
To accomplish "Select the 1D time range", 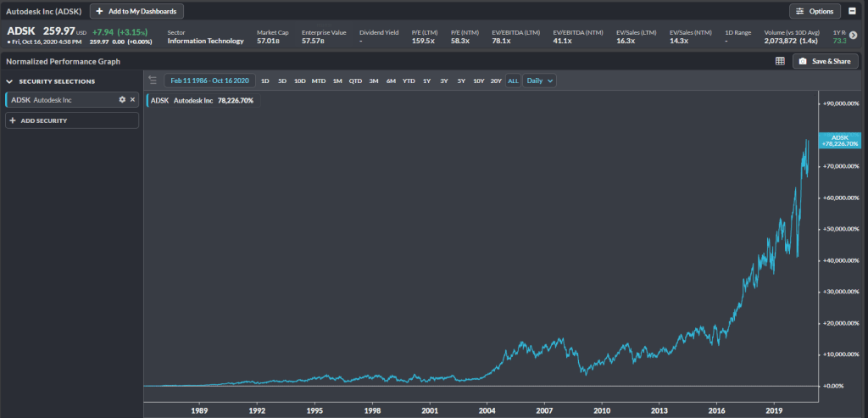I will 264,81.
